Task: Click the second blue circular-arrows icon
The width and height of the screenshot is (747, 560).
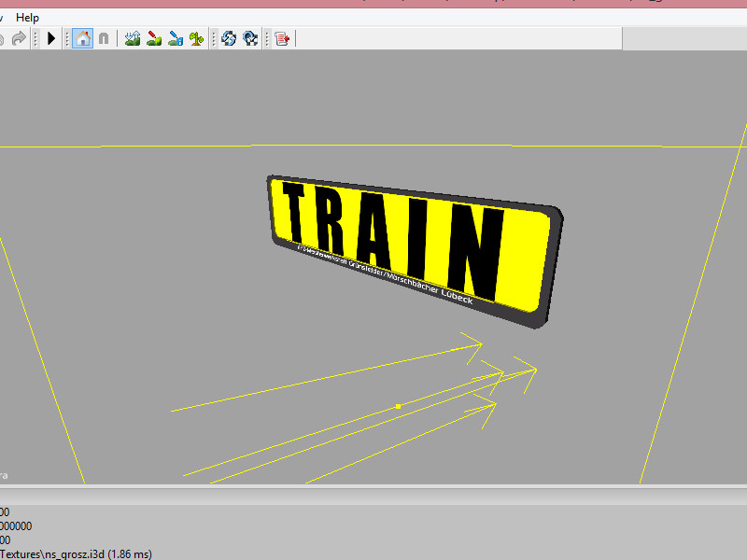Action: [250, 38]
